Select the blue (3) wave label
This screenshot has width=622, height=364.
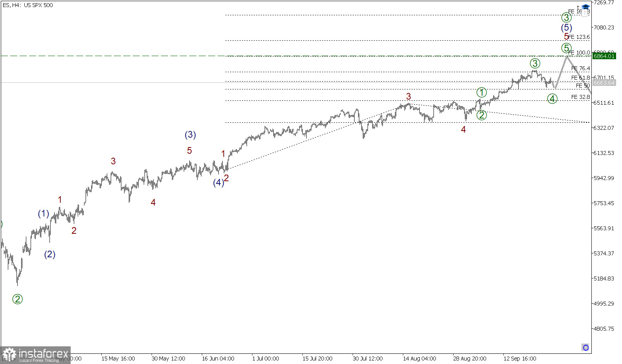pos(190,135)
